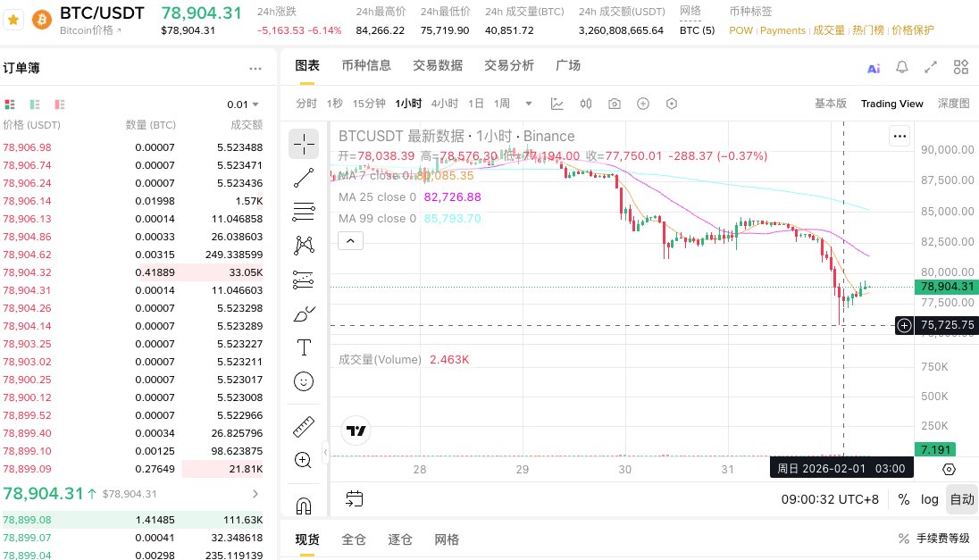
Task: Expand more time intervals dropdown
Action: pos(529,104)
